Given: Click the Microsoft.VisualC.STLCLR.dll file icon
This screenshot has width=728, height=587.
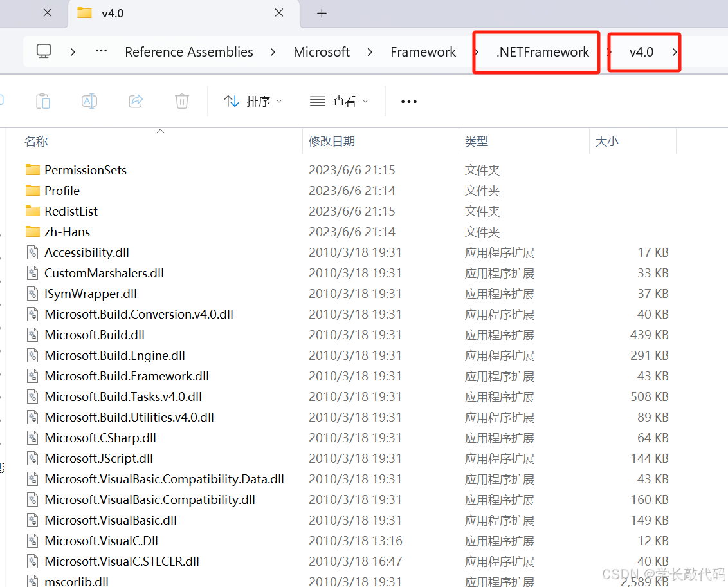Looking at the screenshot, I should coord(33,561).
